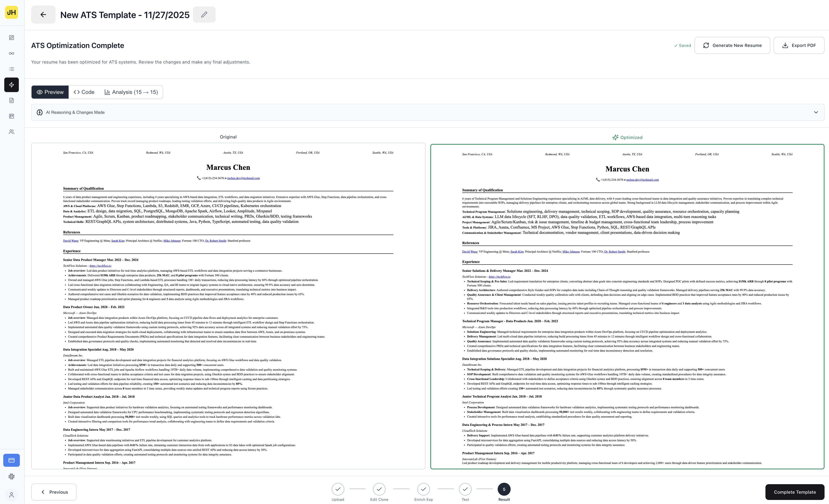Open the Slack integration icon at sidebar bottom
Image resolution: width=829 pixels, height=504 pixels.
(11, 476)
